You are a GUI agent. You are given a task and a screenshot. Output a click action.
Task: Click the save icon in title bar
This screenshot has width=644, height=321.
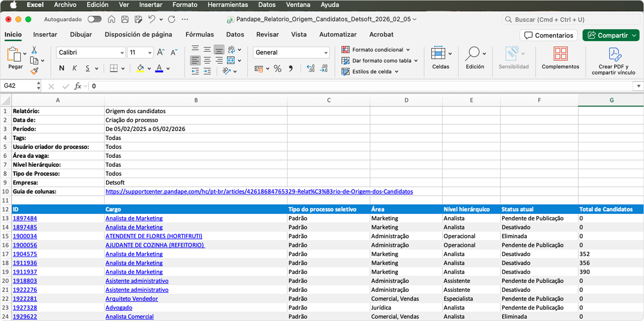pyautogui.click(x=125, y=19)
